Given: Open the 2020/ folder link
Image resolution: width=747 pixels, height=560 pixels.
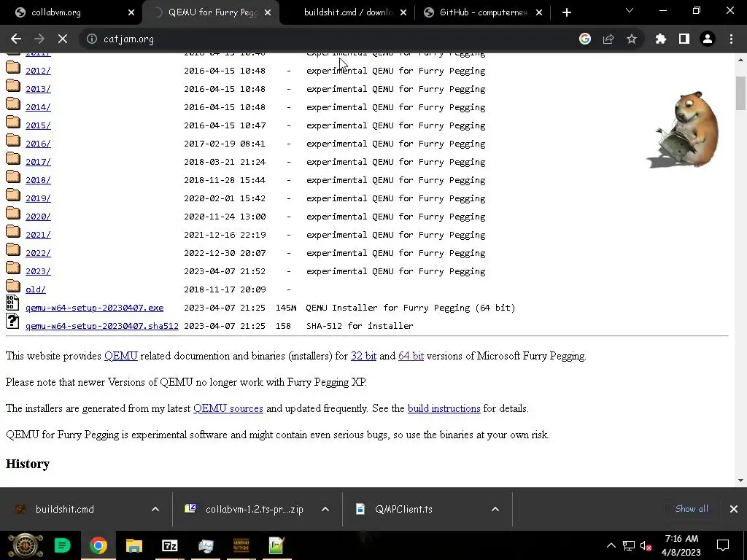Looking at the screenshot, I should [x=38, y=217].
